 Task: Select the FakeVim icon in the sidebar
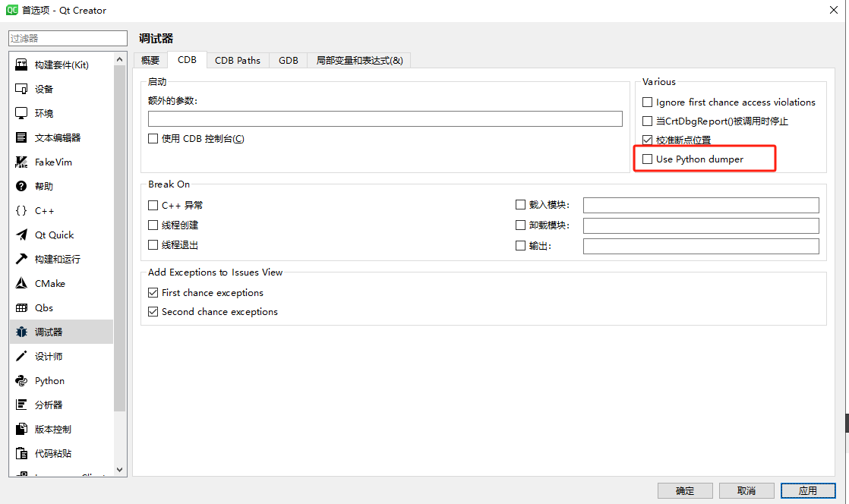pyautogui.click(x=21, y=162)
